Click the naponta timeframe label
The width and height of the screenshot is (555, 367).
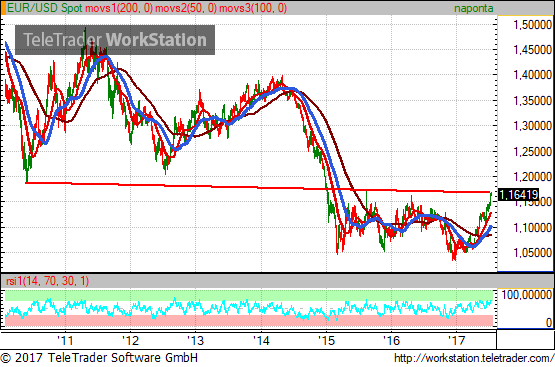[x=474, y=8]
